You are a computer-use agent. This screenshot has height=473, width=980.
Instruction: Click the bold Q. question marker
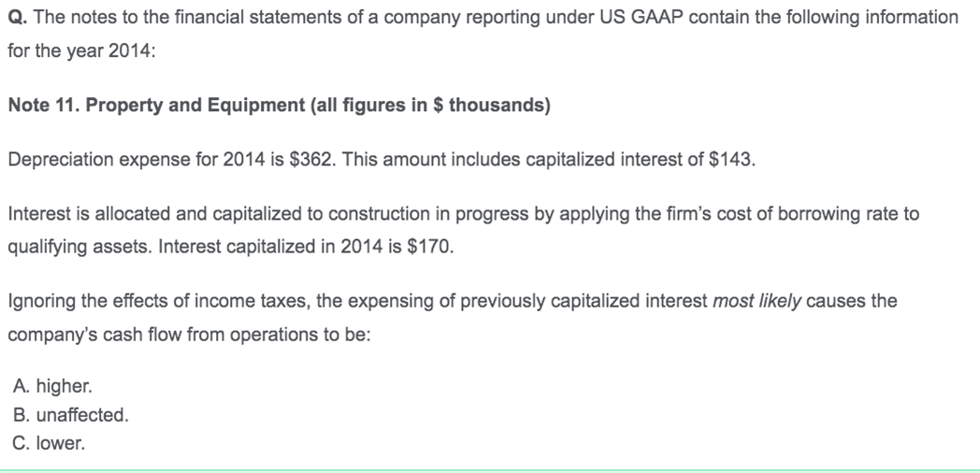coord(18,18)
